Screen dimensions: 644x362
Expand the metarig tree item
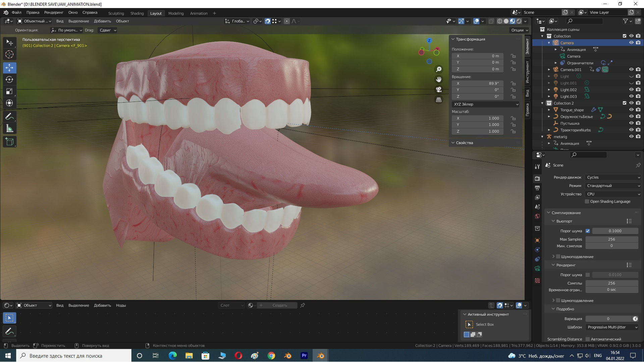(542, 136)
